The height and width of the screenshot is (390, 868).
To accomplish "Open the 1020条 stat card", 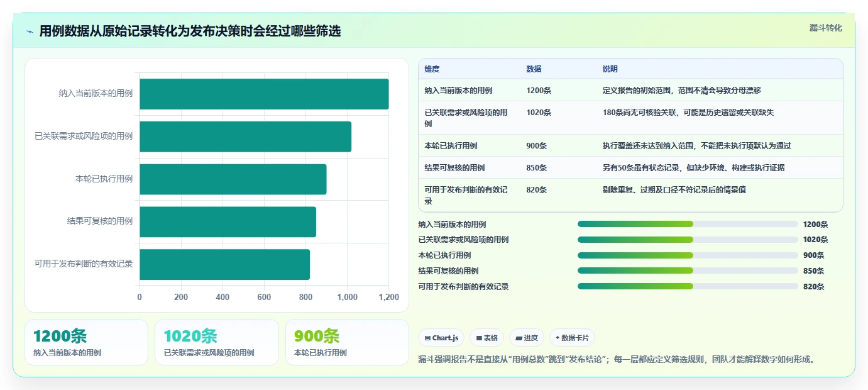I will (x=216, y=342).
